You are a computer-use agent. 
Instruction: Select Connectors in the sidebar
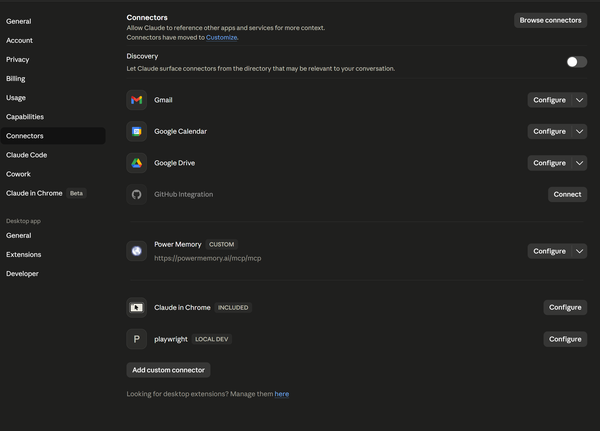[x=53, y=136]
